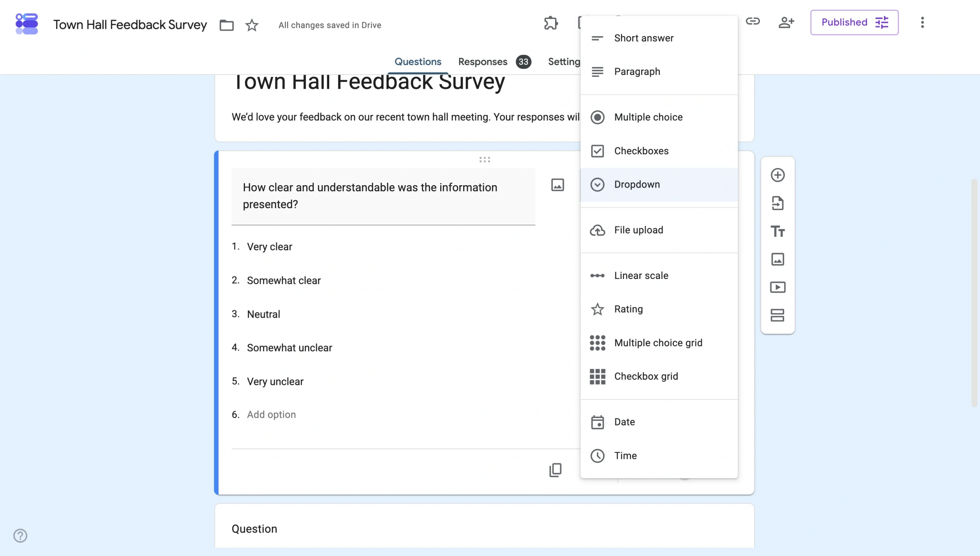Edit the 'Very unclear' option

click(x=275, y=382)
